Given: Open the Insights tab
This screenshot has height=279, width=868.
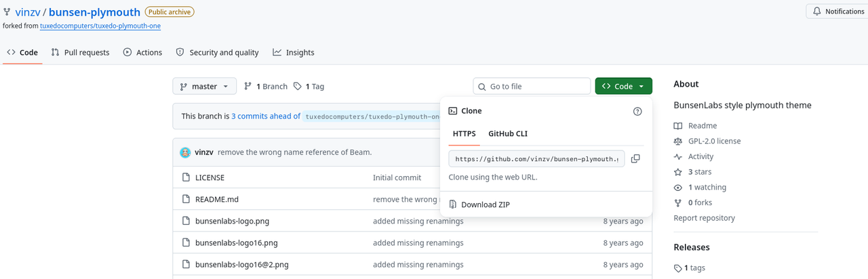Looking at the screenshot, I should click(294, 52).
